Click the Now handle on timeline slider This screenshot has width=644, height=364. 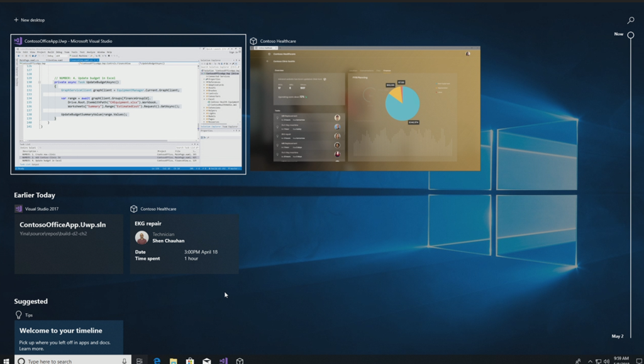(631, 35)
